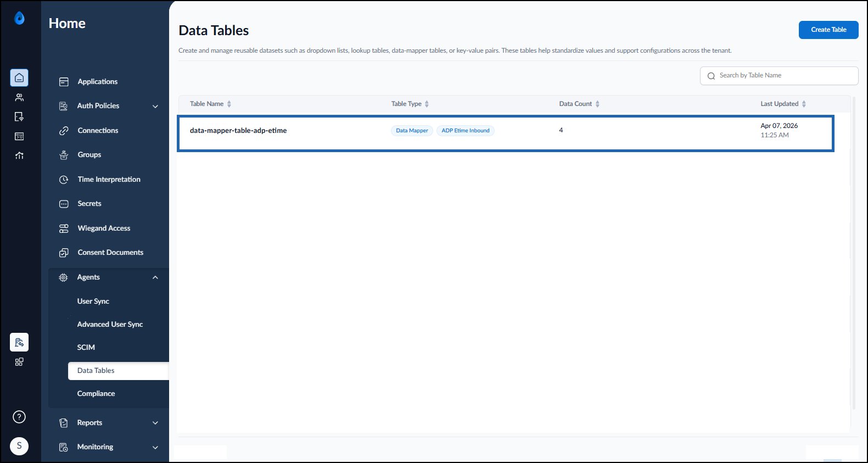Select the Data Tables menu item
Screen dimensions: 868x463
click(x=119, y=371)
